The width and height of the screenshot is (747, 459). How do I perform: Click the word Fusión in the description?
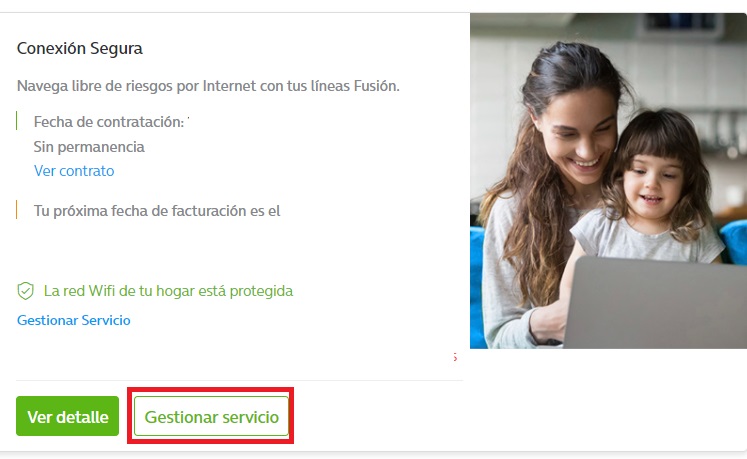click(376, 86)
